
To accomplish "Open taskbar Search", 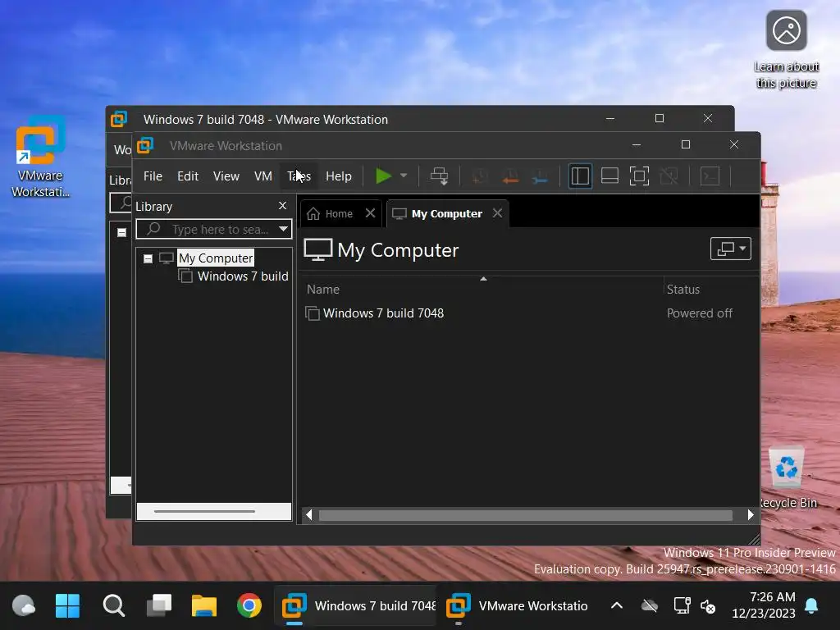I will pyautogui.click(x=113, y=606).
